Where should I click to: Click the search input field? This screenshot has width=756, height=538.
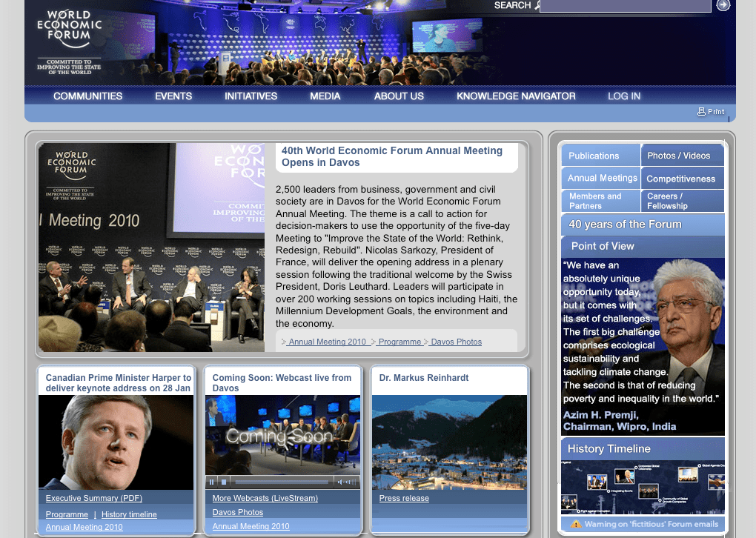[625, 6]
